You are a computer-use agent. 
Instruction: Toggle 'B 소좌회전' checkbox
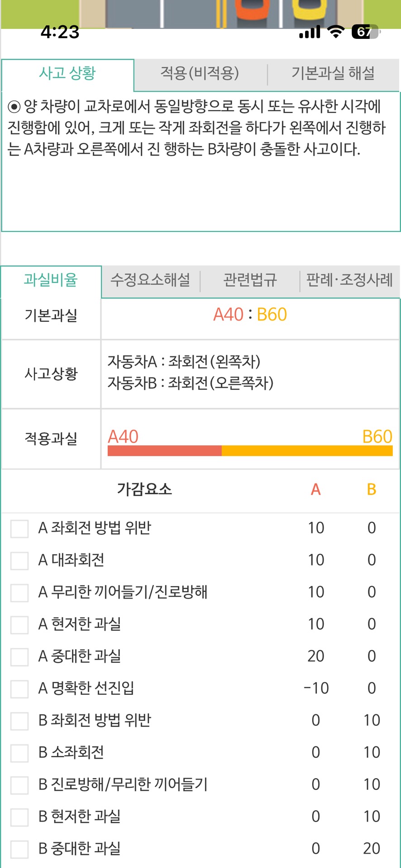[x=19, y=753]
